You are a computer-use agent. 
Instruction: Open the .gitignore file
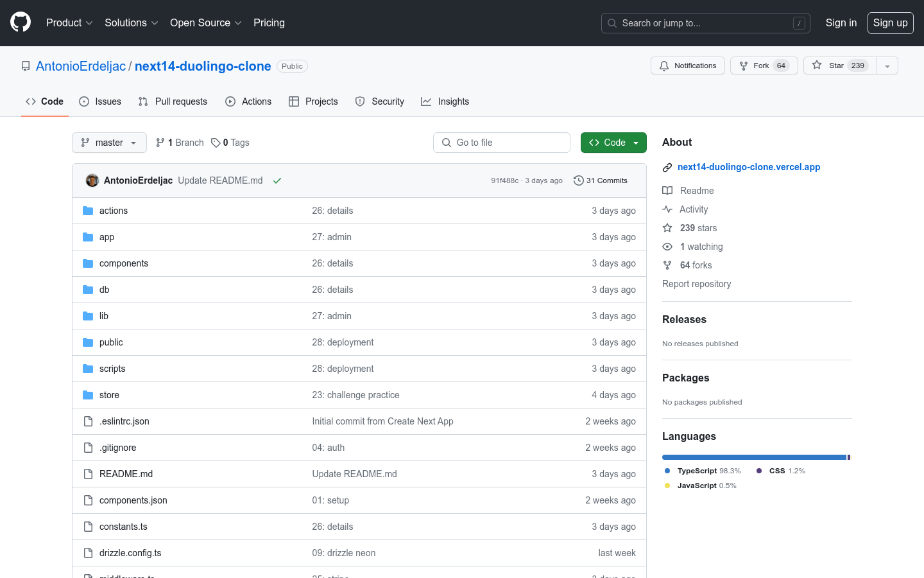pos(118,448)
